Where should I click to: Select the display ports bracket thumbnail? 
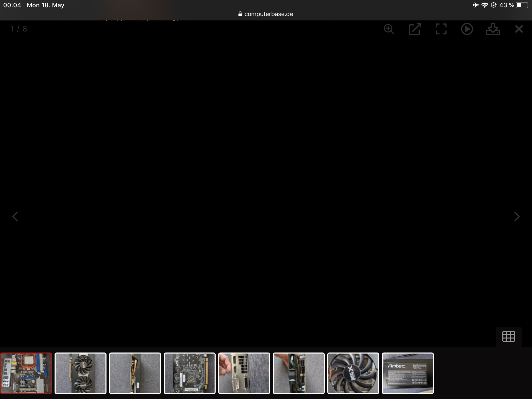[x=244, y=373]
